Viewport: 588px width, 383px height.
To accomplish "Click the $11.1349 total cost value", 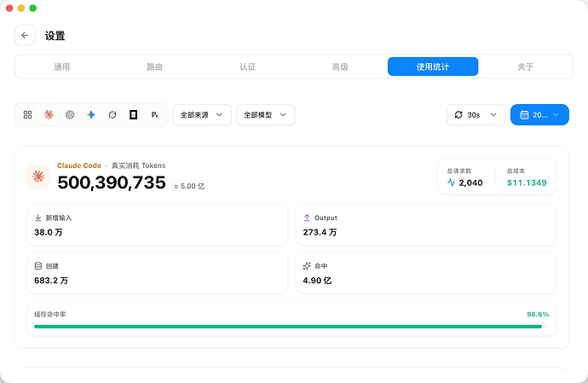I will (527, 183).
